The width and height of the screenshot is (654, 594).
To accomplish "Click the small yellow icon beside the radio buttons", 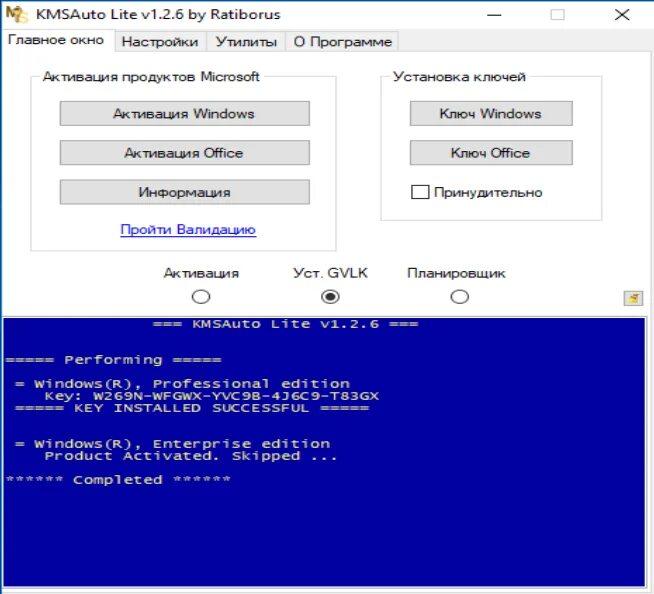I will [633, 298].
